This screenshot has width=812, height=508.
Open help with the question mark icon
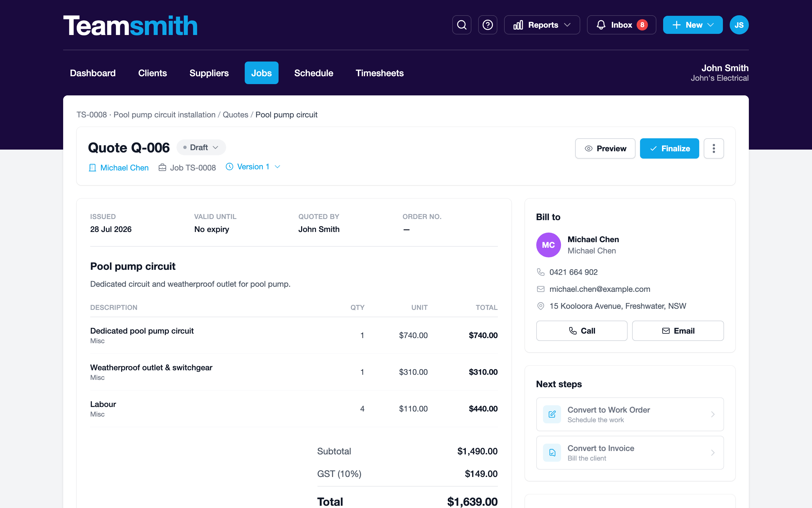(x=487, y=25)
